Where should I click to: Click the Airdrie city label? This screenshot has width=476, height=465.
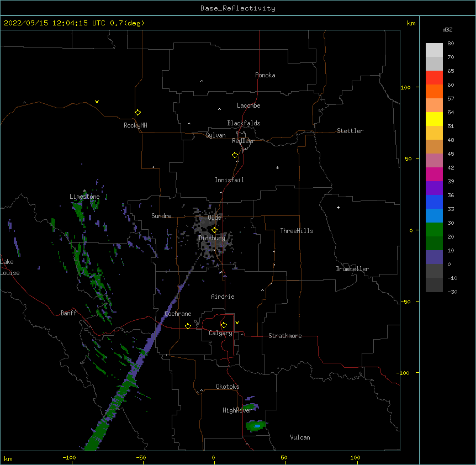(x=223, y=297)
